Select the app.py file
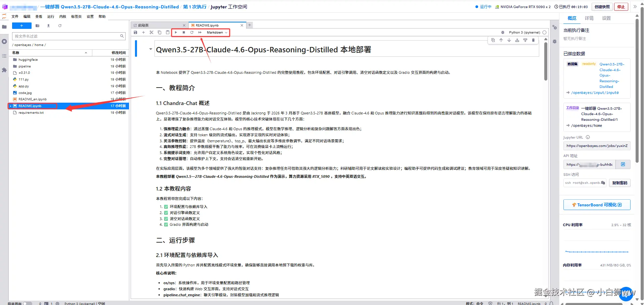The height and width of the screenshot is (305, 644). [x=68, y=86]
